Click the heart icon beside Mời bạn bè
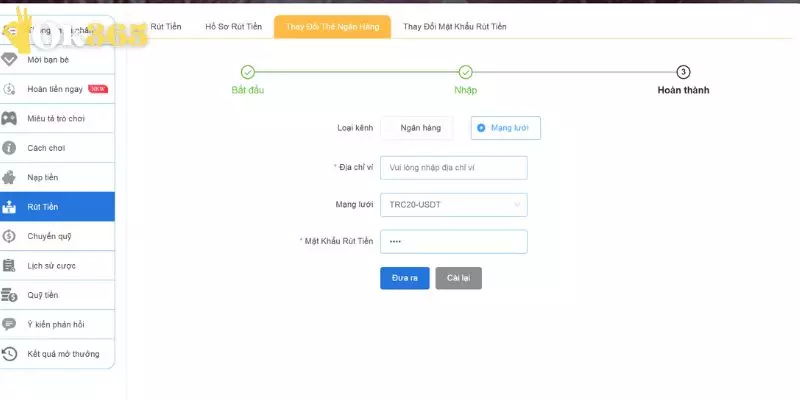Image resolution: width=800 pixels, height=400 pixels. point(10,60)
